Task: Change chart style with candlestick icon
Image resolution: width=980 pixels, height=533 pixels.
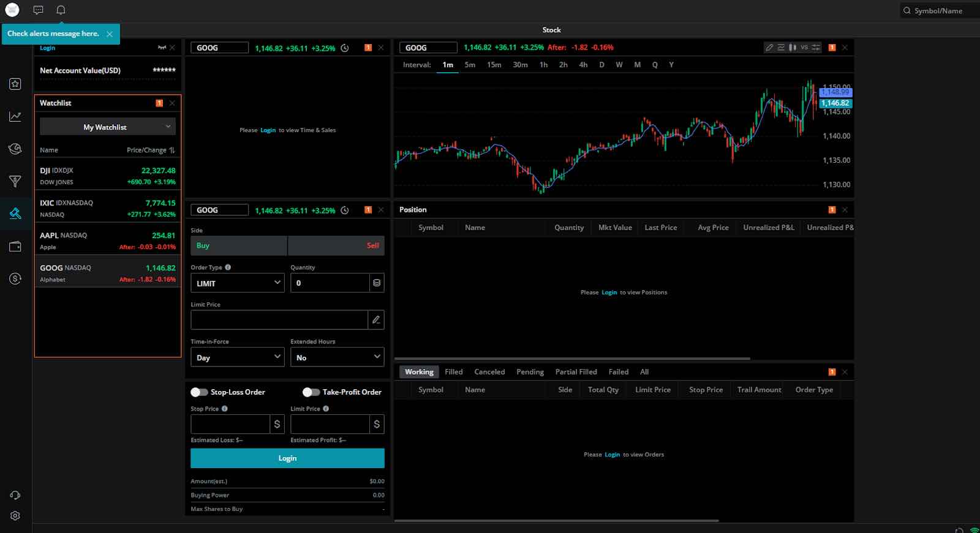Action: (x=793, y=48)
